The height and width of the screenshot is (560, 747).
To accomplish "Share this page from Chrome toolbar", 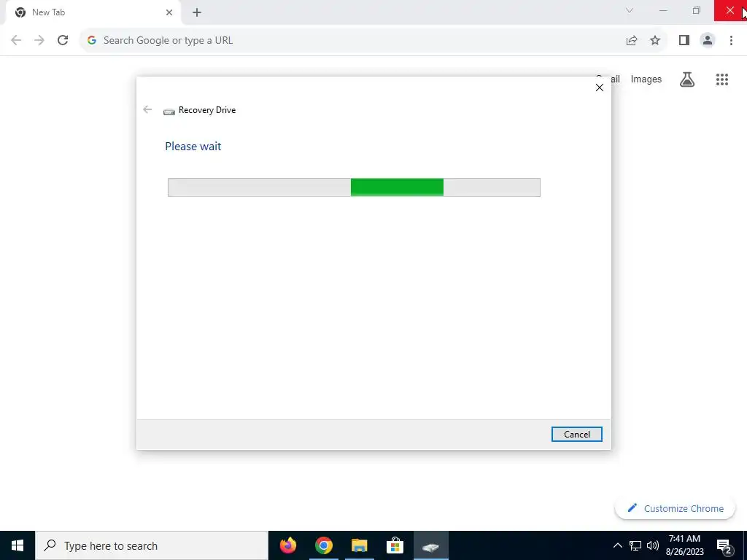I will [632, 41].
